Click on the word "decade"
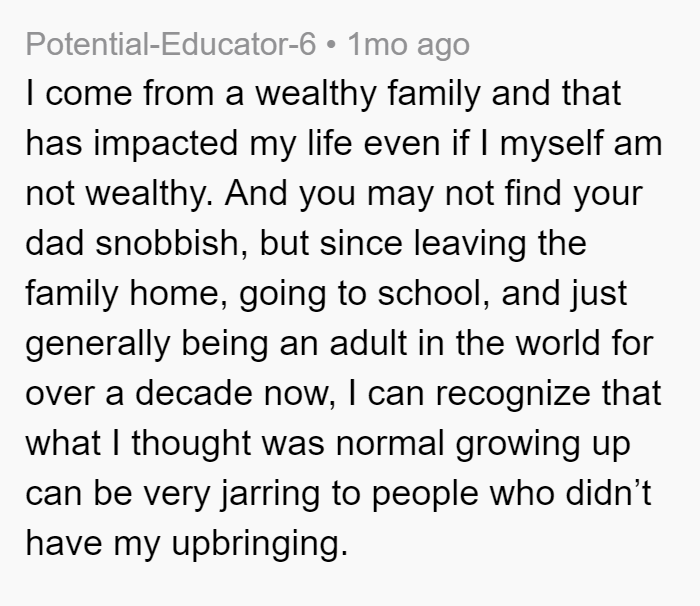700x606 pixels. [x=194, y=393]
